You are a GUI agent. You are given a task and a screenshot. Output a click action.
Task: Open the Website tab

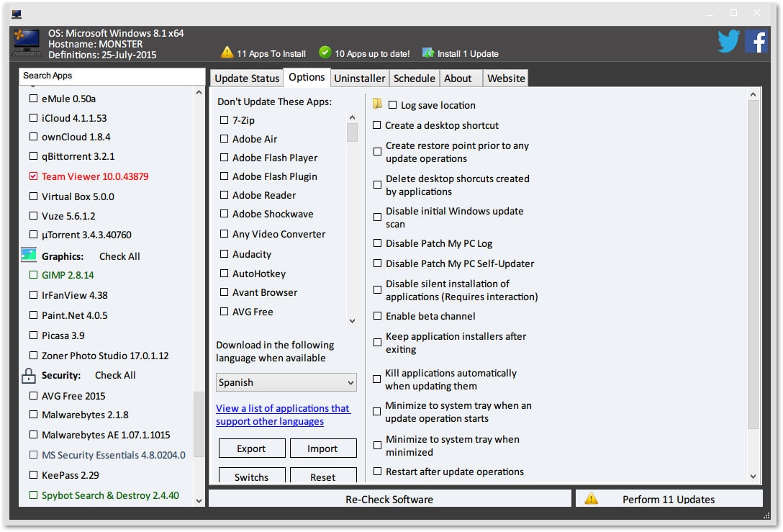(506, 78)
